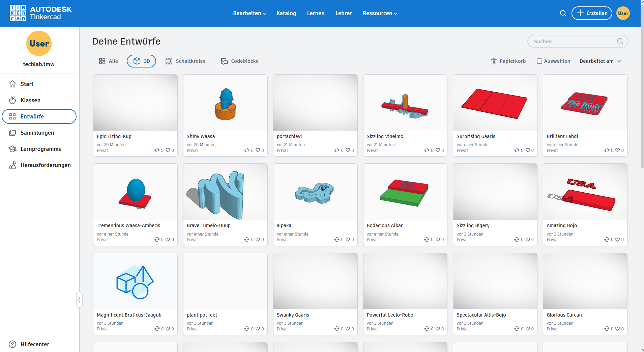
Task: Open the Amazing Bojo USA thumbnail
Action: tap(585, 192)
